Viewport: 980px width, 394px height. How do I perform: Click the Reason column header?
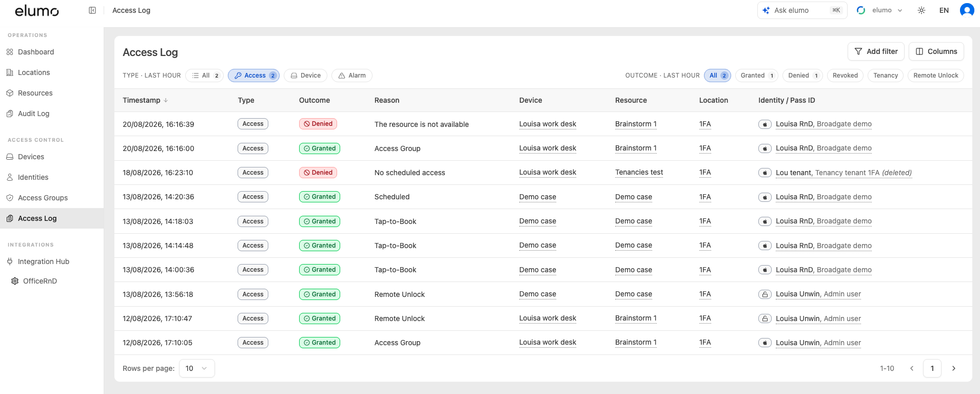tap(387, 100)
